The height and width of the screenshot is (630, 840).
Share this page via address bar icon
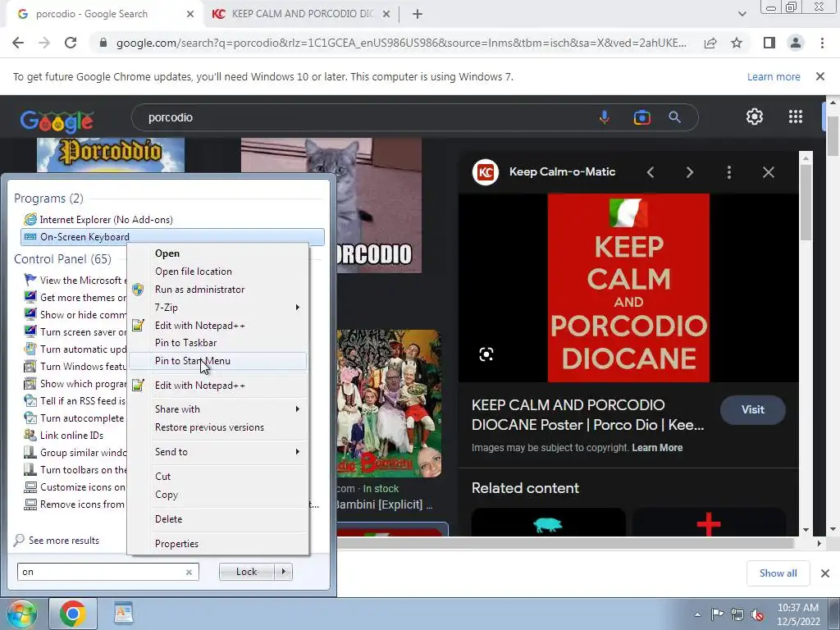coord(710,43)
